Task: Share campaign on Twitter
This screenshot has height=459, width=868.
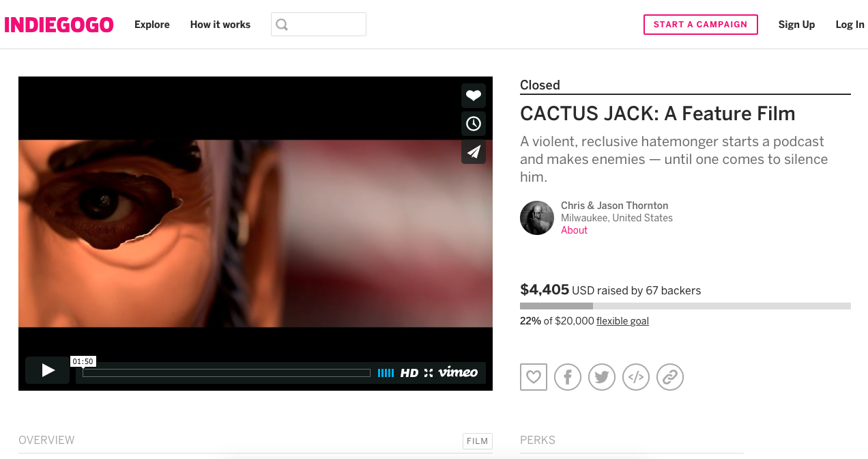Action: [602, 377]
